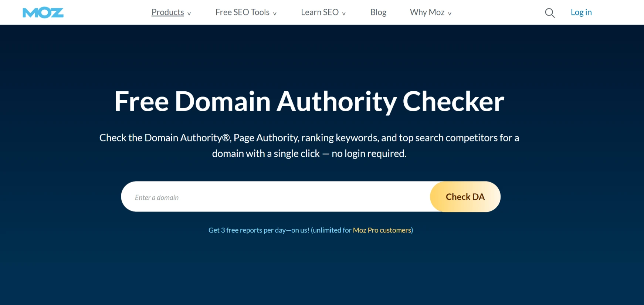Expand the Why Moz chevron
Viewport: 644px width, 305px height.
(x=450, y=14)
